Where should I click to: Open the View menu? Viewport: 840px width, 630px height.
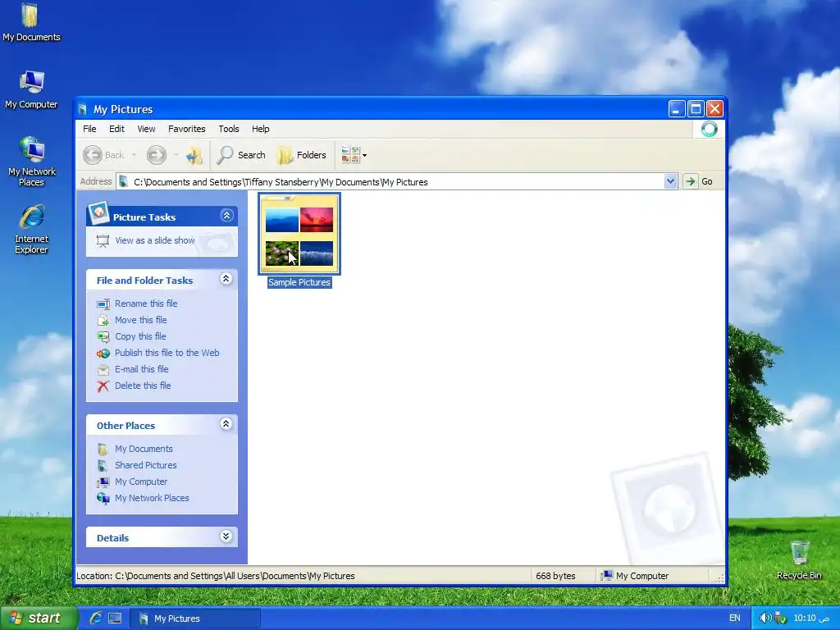(x=146, y=129)
